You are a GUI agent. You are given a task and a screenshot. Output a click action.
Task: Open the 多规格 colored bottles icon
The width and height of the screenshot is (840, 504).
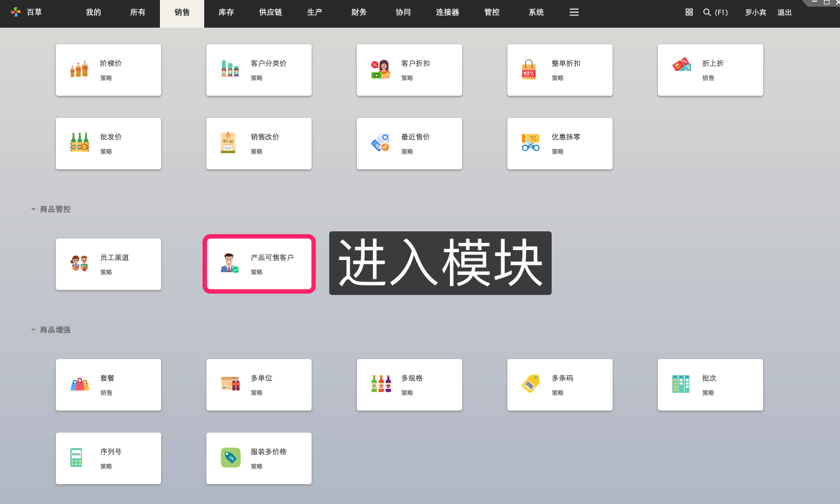[x=381, y=383]
